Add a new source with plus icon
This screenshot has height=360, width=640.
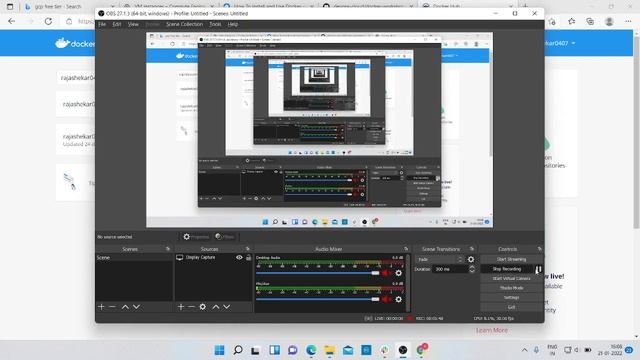pyautogui.click(x=181, y=307)
